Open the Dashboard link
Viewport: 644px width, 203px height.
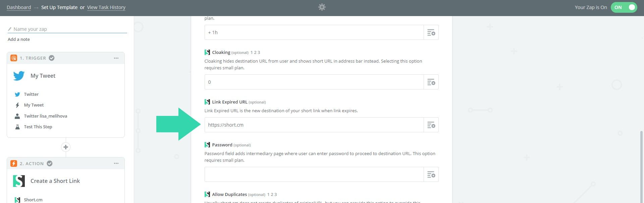[19, 7]
